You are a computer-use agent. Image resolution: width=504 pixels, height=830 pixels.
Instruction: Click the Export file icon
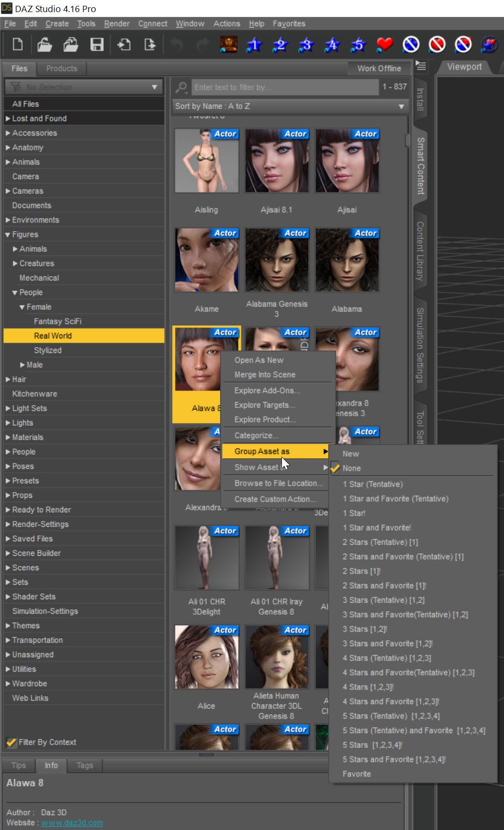coord(150,45)
